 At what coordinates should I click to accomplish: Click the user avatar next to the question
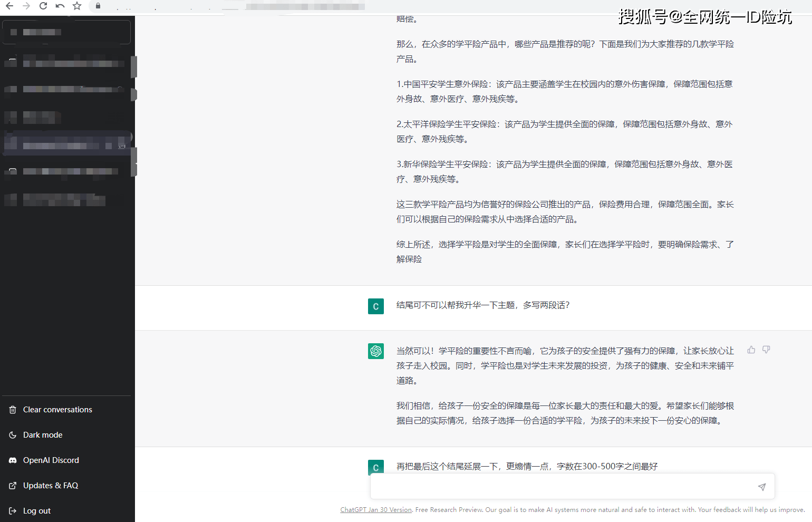coord(376,306)
